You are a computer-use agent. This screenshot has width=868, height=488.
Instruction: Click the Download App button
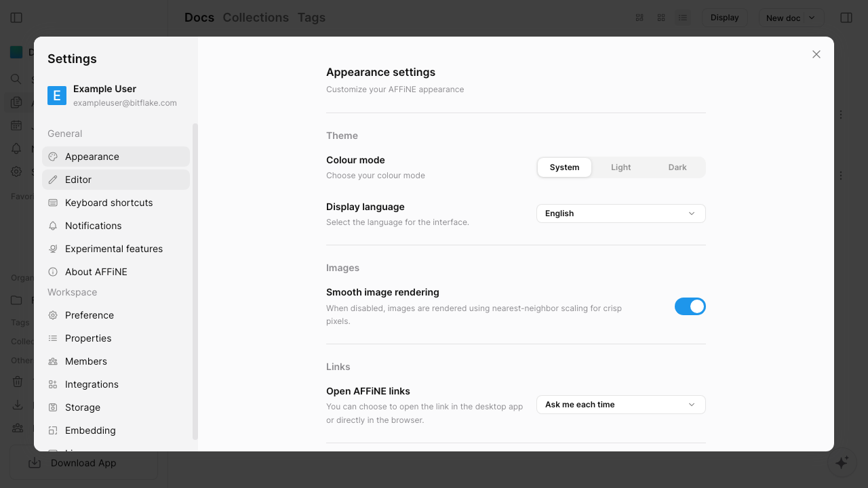coord(83,463)
